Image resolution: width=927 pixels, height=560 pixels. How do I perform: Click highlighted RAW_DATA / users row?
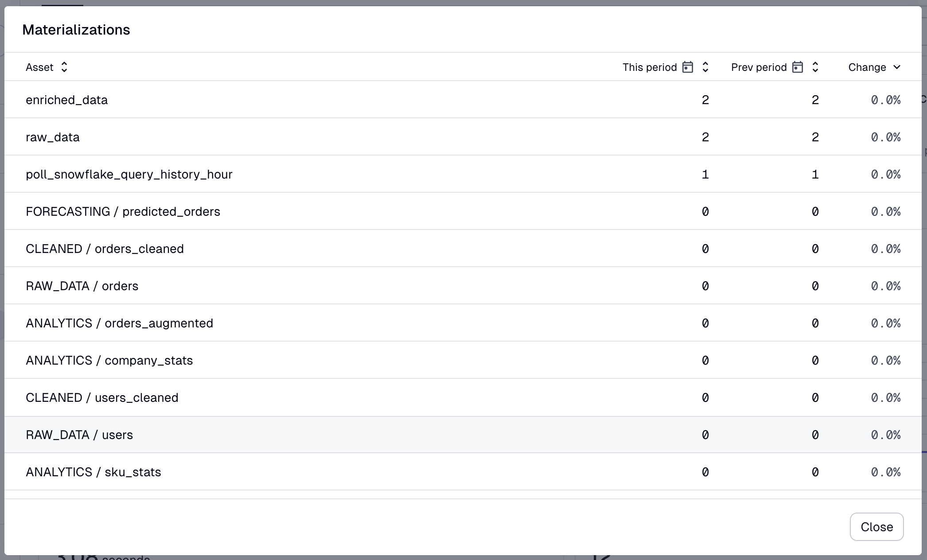[79, 435]
